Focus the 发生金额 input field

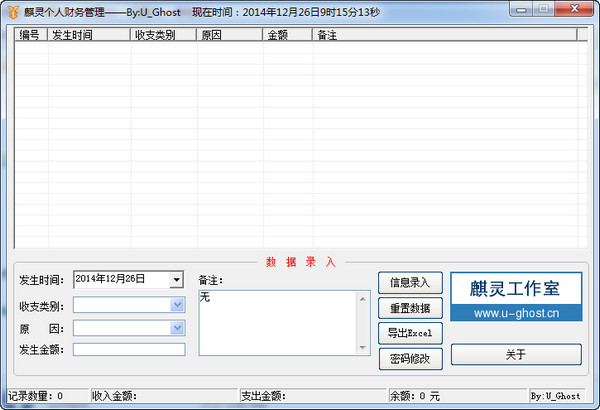pyautogui.click(x=129, y=350)
